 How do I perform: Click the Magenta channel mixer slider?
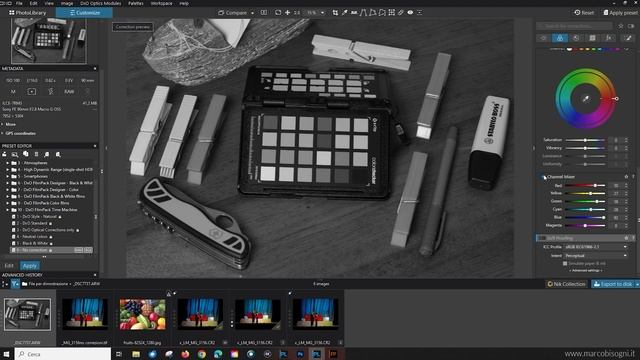coord(585,225)
